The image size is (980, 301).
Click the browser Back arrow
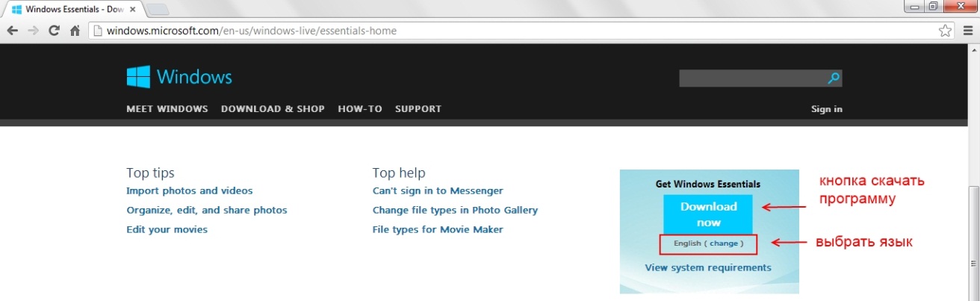13,31
